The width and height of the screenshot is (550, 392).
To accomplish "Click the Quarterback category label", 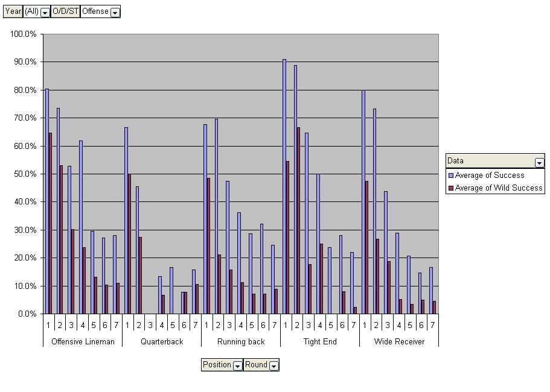I will coord(162,341).
